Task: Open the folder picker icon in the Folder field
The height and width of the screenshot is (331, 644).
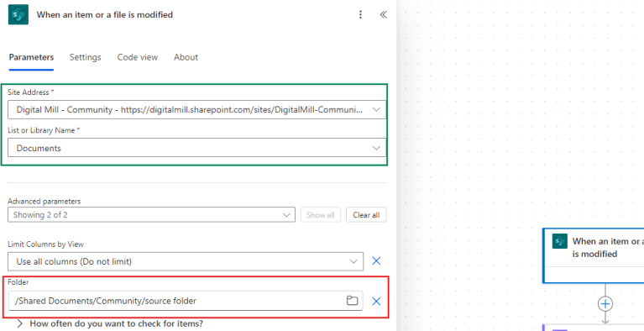Action: [x=352, y=301]
